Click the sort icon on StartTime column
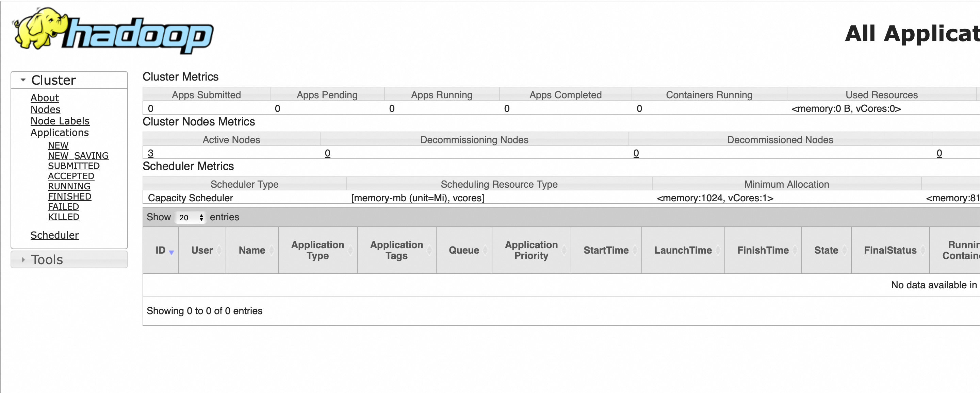Viewport: 980px width, 393px height. (x=636, y=250)
